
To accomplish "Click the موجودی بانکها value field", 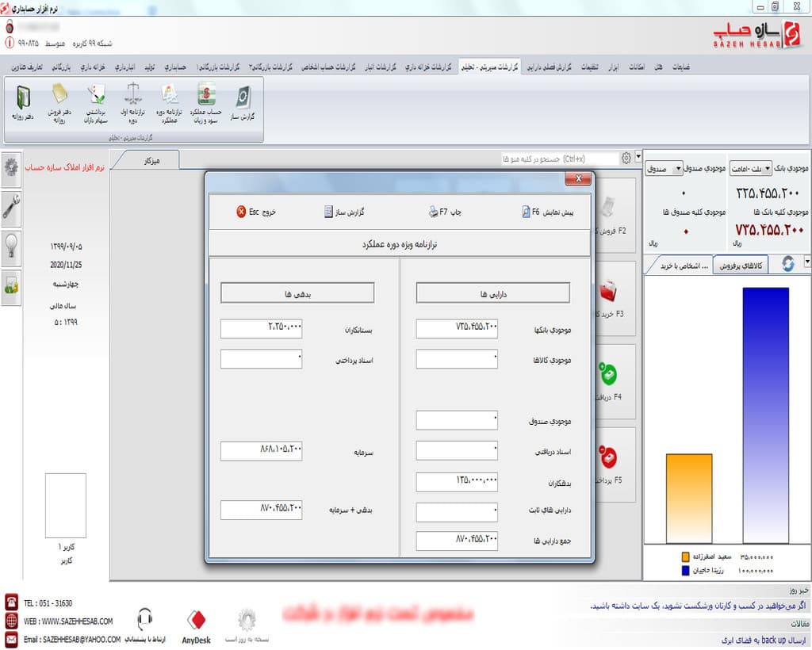I will [457, 329].
